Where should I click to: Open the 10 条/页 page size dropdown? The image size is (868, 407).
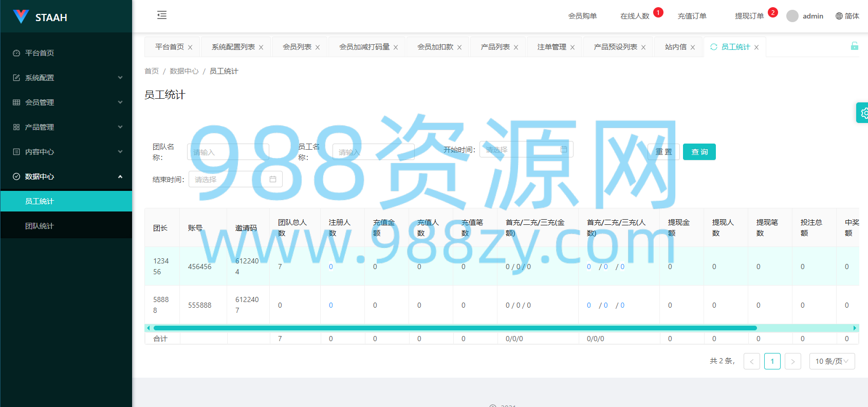(x=832, y=361)
